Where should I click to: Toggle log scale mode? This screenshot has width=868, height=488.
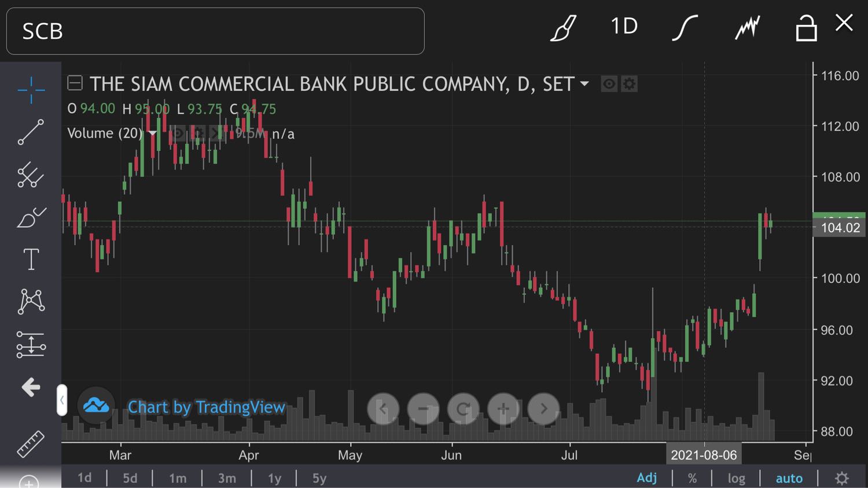[x=736, y=478]
